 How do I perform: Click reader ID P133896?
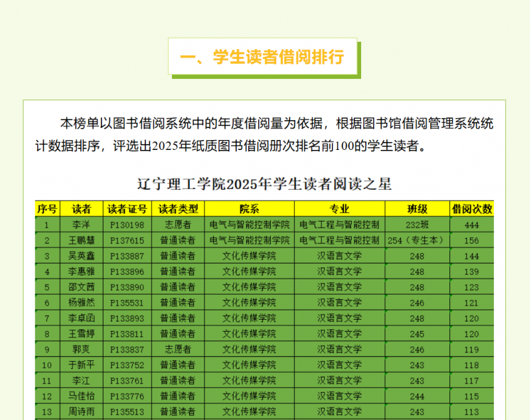(x=127, y=272)
